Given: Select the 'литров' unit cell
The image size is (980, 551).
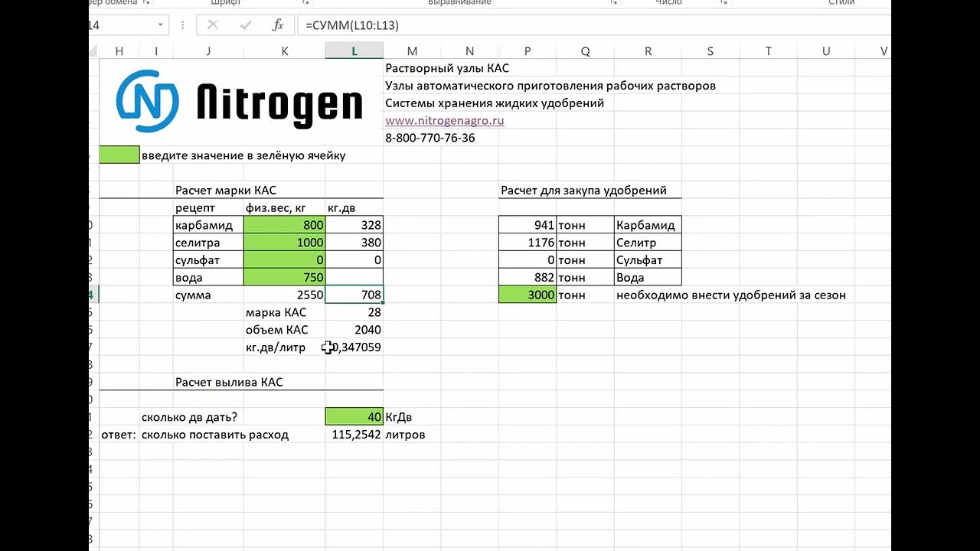Looking at the screenshot, I should tap(412, 434).
